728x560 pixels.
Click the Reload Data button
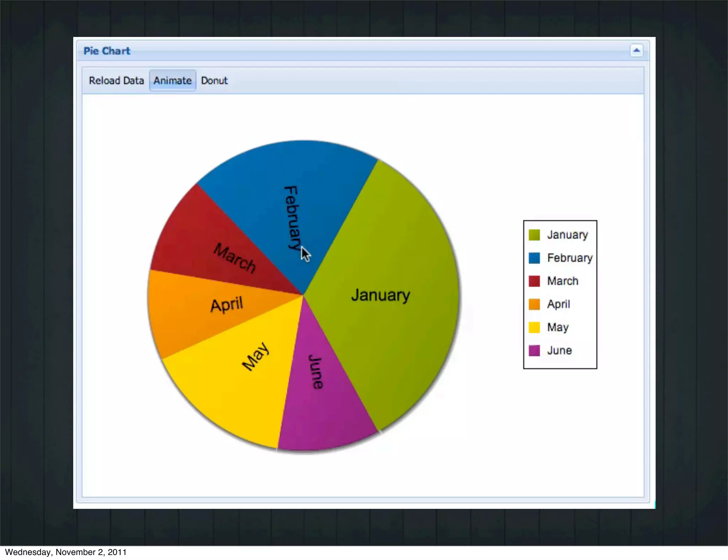[116, 81]
